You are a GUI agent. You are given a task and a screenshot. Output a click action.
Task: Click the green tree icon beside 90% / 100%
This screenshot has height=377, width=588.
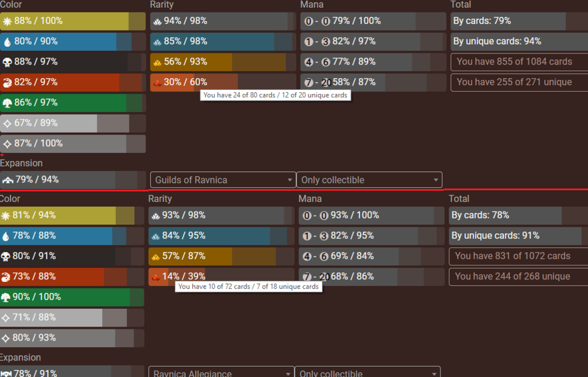click(7, 297)
